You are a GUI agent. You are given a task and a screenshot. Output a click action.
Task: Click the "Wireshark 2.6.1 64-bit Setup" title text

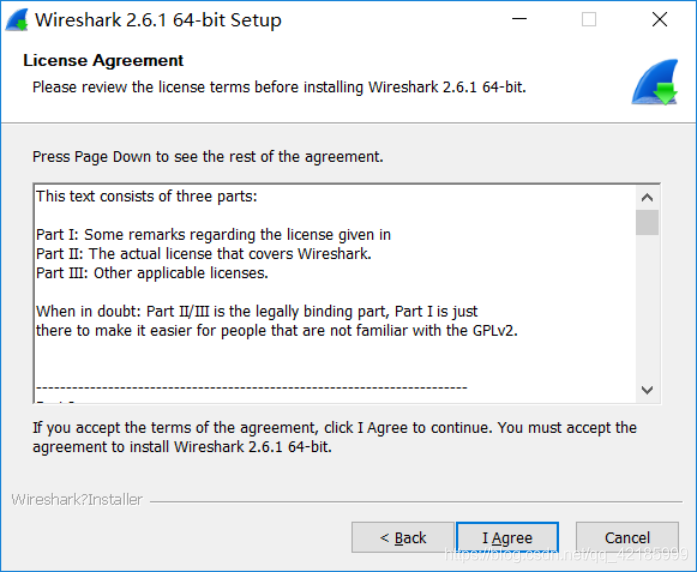tap(158, 20)
